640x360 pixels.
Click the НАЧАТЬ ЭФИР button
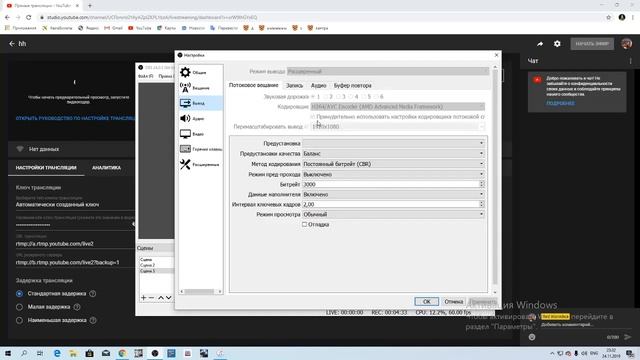coord(592,44)
